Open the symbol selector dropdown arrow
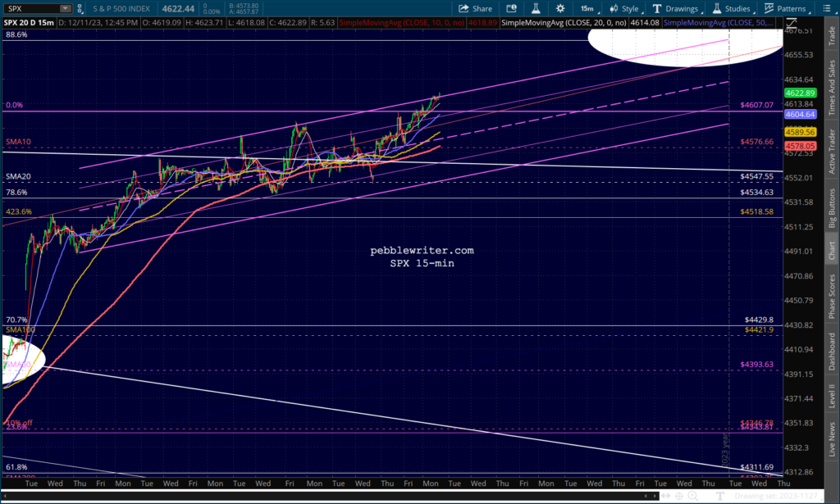The height and width of the screenshot is (504, 840). click(66, 8)
